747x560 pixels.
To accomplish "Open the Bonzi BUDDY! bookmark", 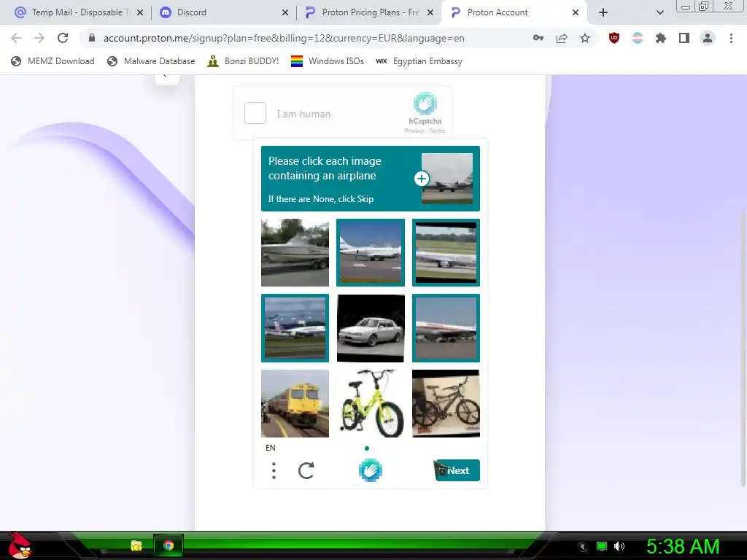I will pos(244,61).
